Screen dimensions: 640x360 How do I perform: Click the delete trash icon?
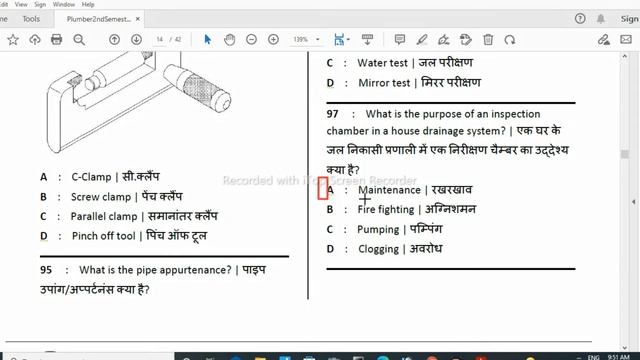click(x=488, y=40)
